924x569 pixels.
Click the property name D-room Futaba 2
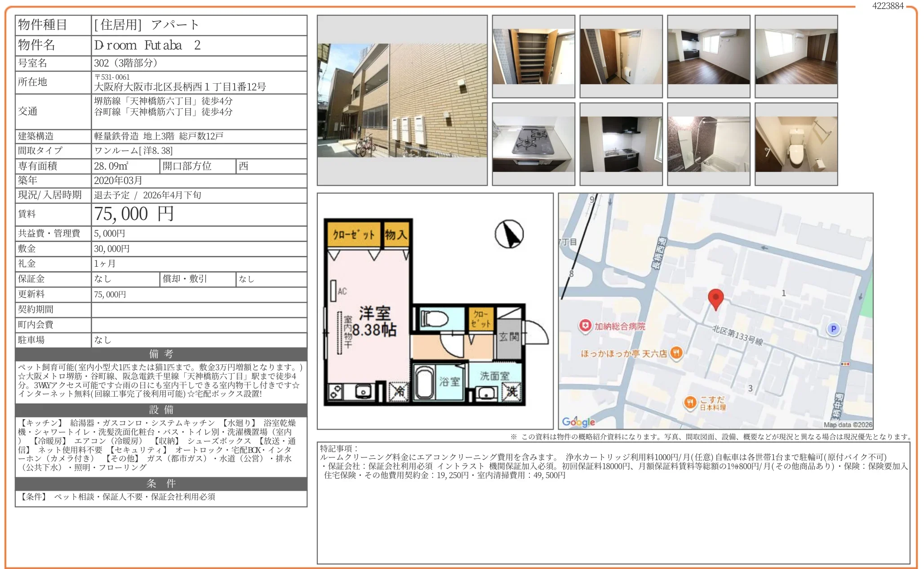coord(147,45)
